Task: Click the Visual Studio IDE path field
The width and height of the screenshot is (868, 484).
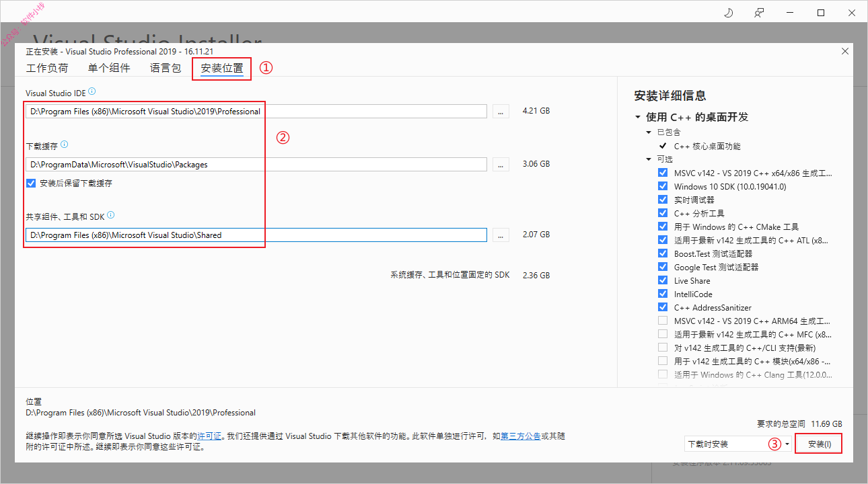Action: tap(256, 111)
